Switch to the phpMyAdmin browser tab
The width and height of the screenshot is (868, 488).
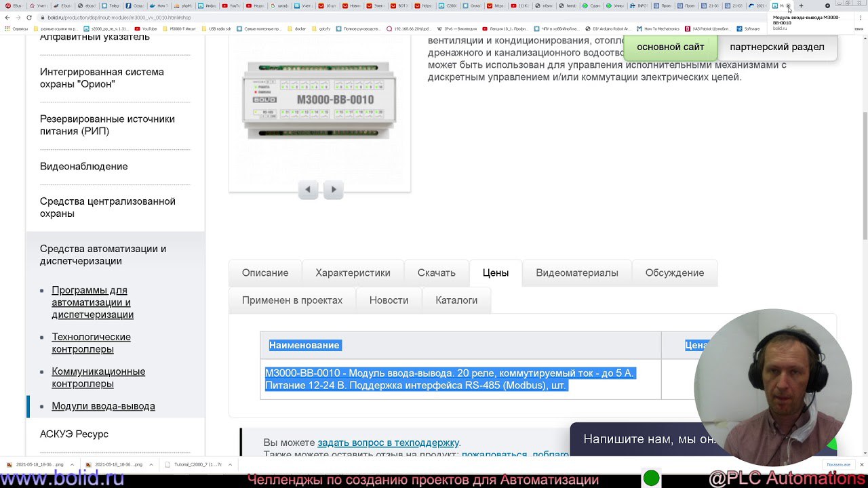[x=184, y=5]
